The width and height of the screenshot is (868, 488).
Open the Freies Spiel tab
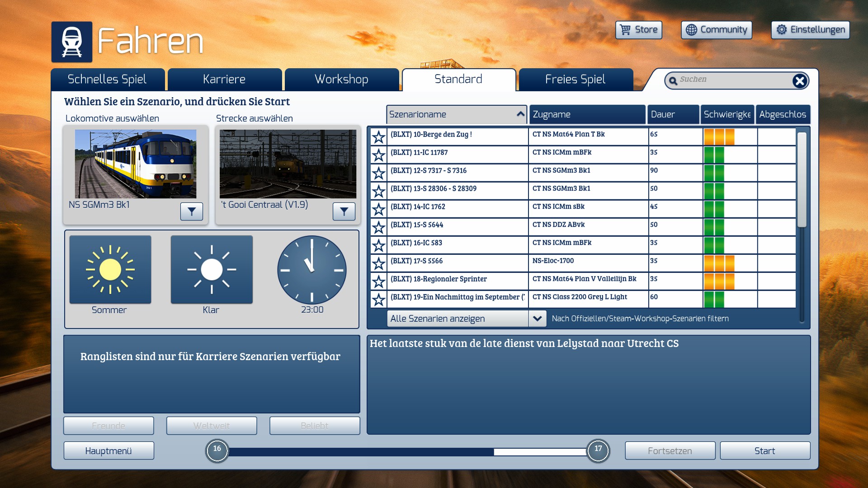(575, 80)
